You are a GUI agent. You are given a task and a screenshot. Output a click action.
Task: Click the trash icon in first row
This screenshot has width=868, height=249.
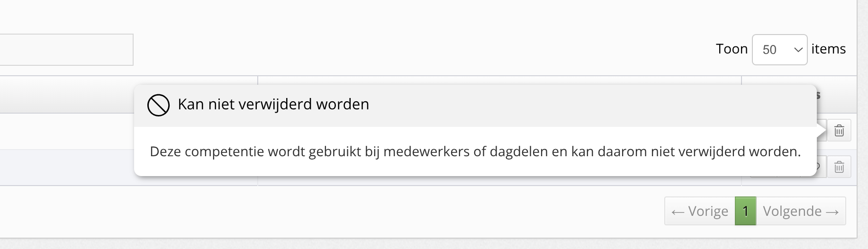[839, 131]
